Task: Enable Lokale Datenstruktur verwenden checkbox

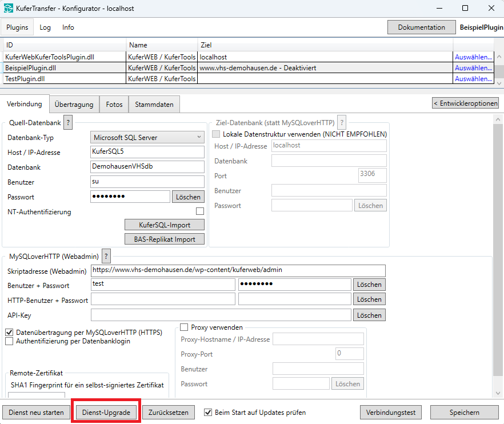Action: pos(216,134)
